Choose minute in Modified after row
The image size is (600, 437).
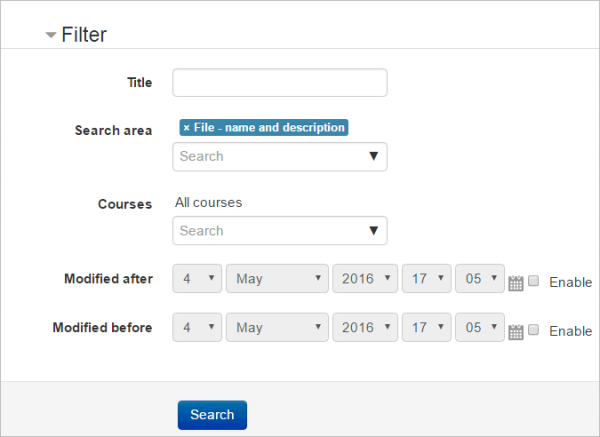pos(480,279)
